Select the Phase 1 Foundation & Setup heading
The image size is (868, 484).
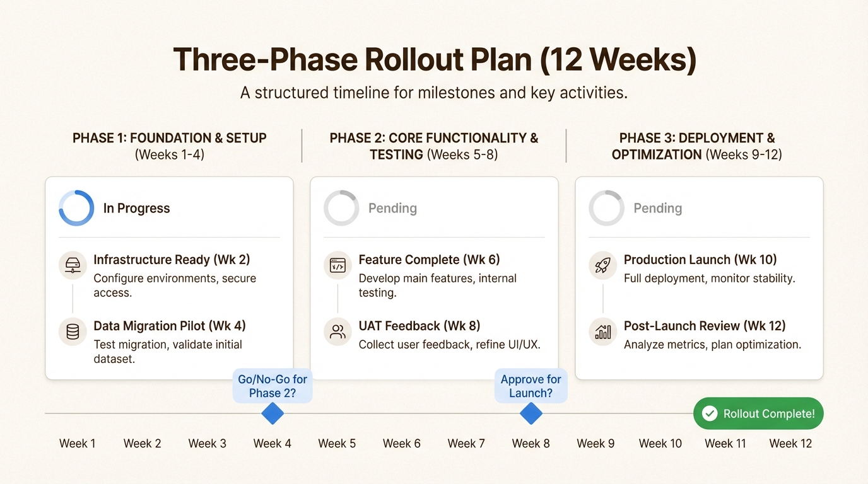170,138
